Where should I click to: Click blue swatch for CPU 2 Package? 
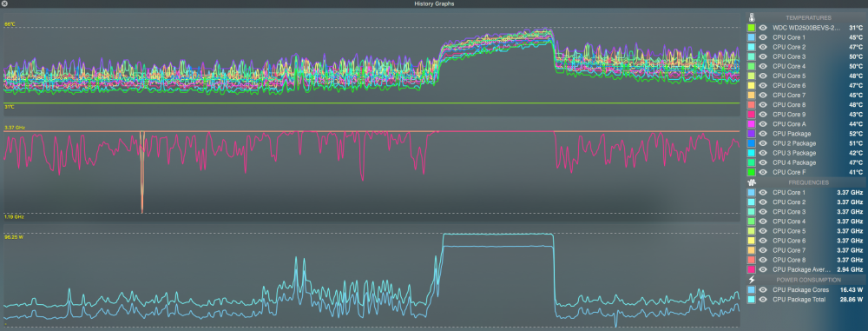pyautogui.click(x=751, y=143)
